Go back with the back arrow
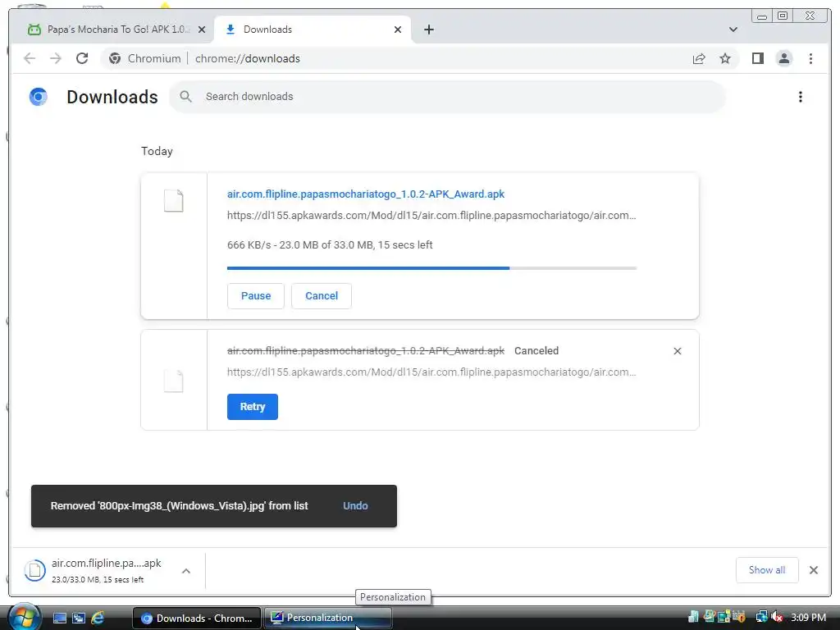The width and height of the screenshot is (840, 630). [30, 58]
